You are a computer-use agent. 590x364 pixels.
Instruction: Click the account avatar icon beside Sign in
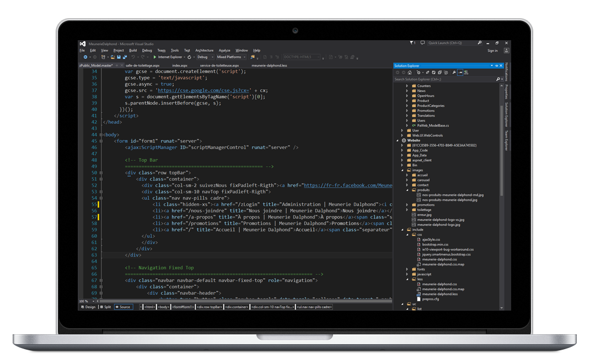click(x=507, y=50)
